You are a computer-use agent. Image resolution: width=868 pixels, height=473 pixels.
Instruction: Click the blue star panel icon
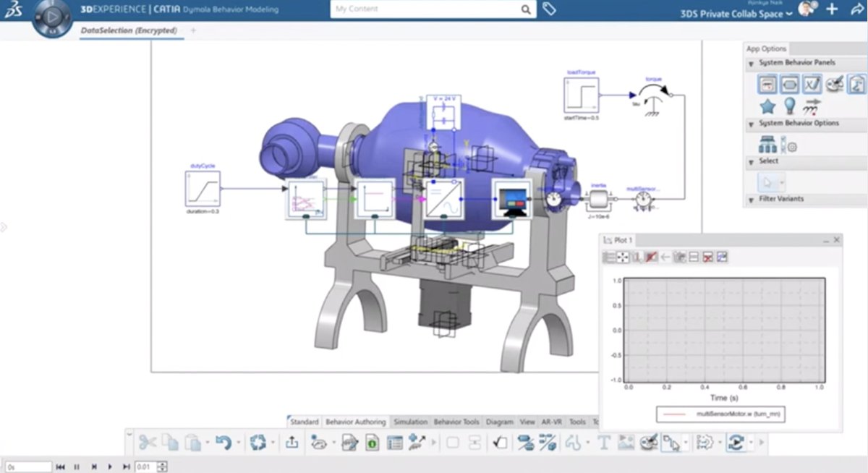tap(767, 106)
